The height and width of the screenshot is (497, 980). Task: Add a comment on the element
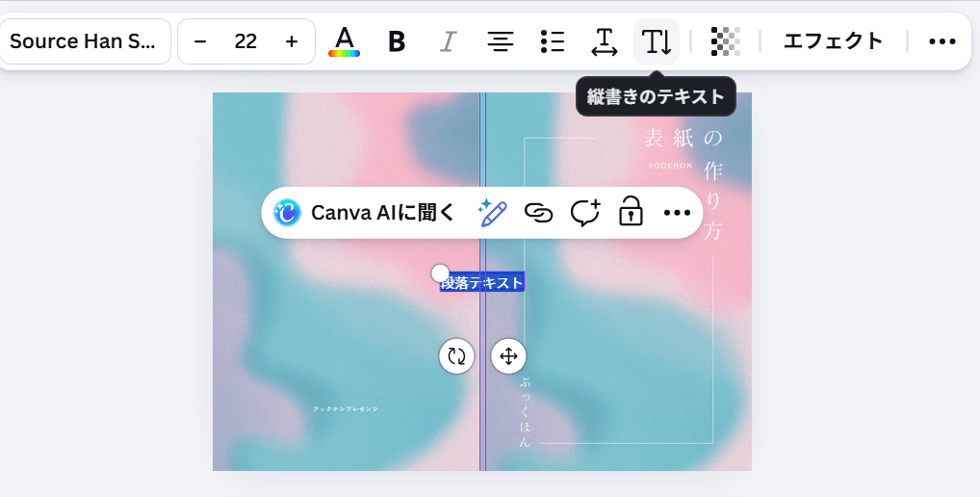click(x=585, y=213)
